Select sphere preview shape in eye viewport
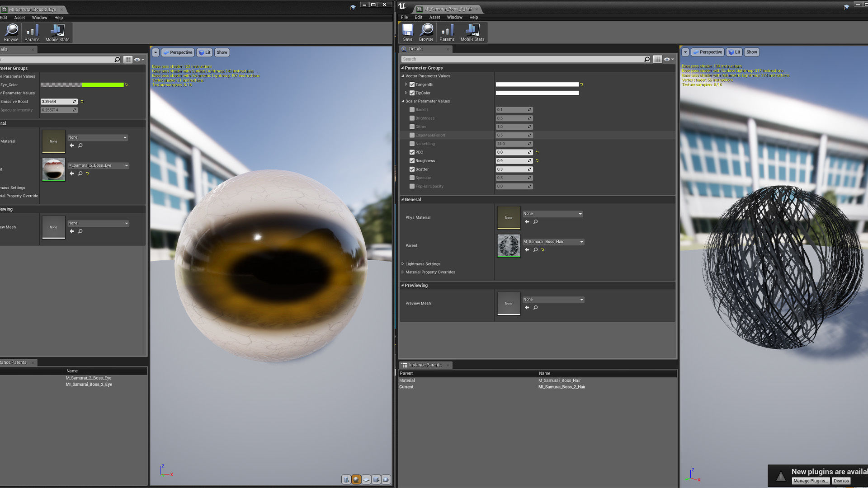868x488 pixels. 356,479
